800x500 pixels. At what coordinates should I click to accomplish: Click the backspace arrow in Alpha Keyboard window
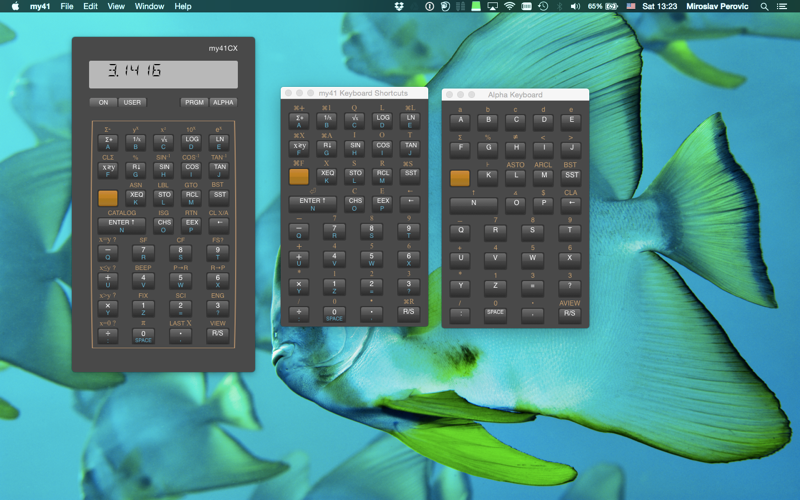[x=571, y=206]
